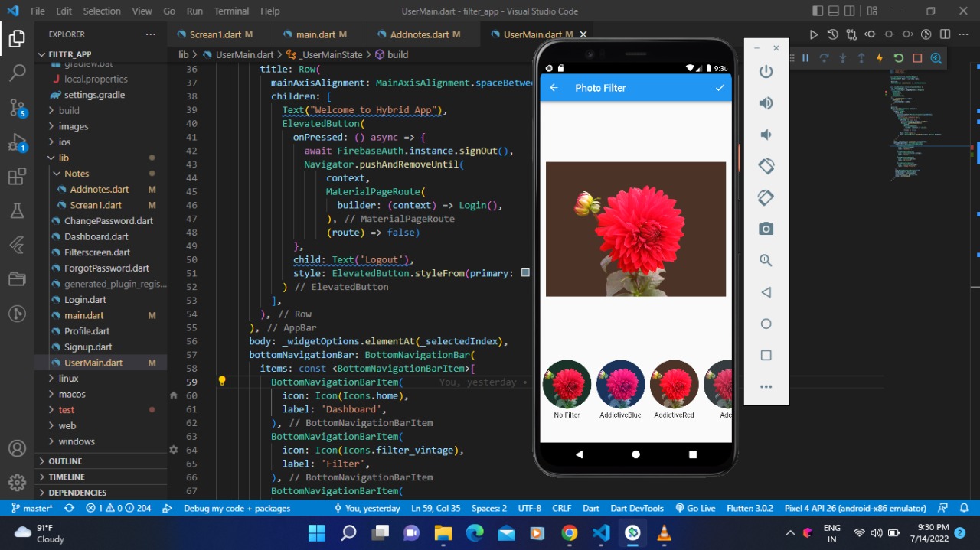The image size is (980, 550).
Task: Open the Run menu
Action: tap(194, 11)
